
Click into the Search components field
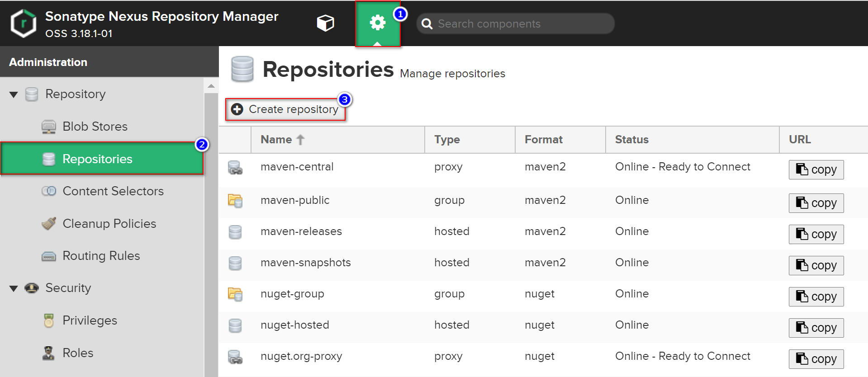tap(516, 24)
